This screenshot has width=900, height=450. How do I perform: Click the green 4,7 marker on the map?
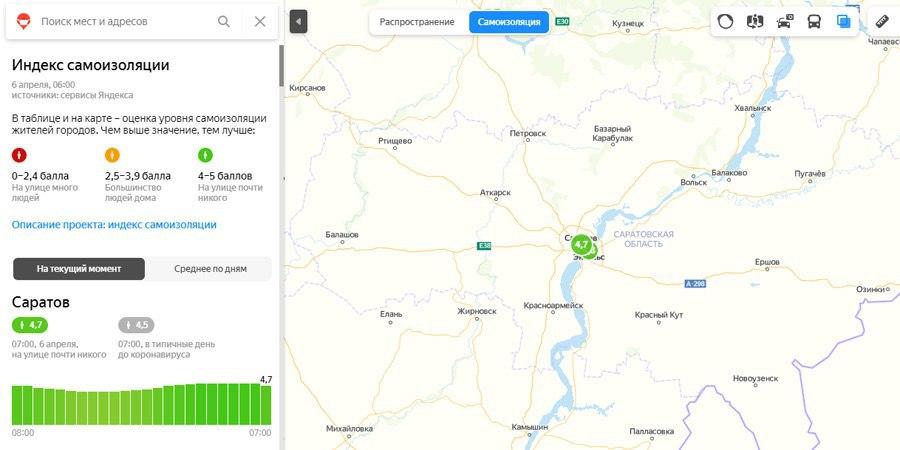pos(581,243)
